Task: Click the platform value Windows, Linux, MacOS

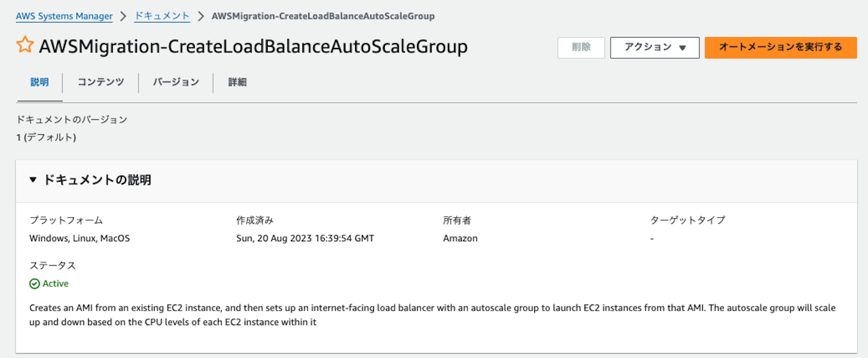Action: coord(80,238)
